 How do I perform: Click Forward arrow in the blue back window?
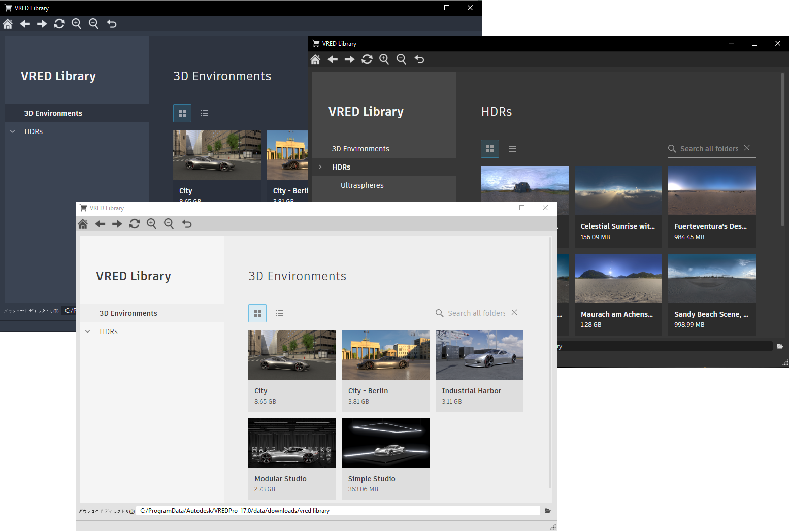coord(42,24)
